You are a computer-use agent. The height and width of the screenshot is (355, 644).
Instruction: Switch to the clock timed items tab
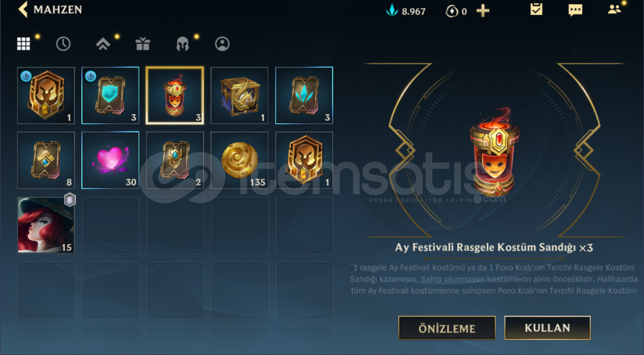63,44
